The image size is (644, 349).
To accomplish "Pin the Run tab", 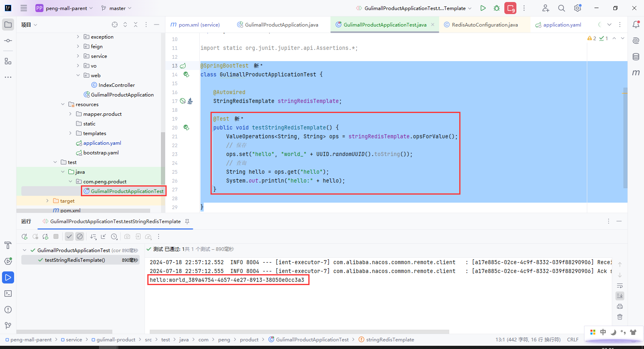I will 187,222.
